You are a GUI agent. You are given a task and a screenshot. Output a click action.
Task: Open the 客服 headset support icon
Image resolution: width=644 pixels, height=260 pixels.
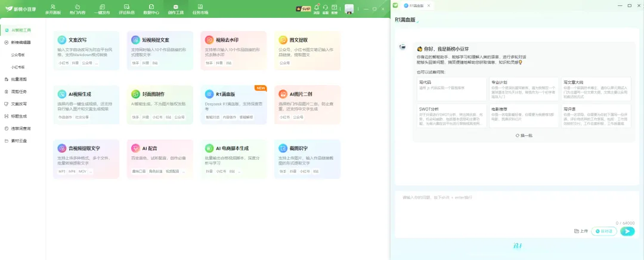326,7
